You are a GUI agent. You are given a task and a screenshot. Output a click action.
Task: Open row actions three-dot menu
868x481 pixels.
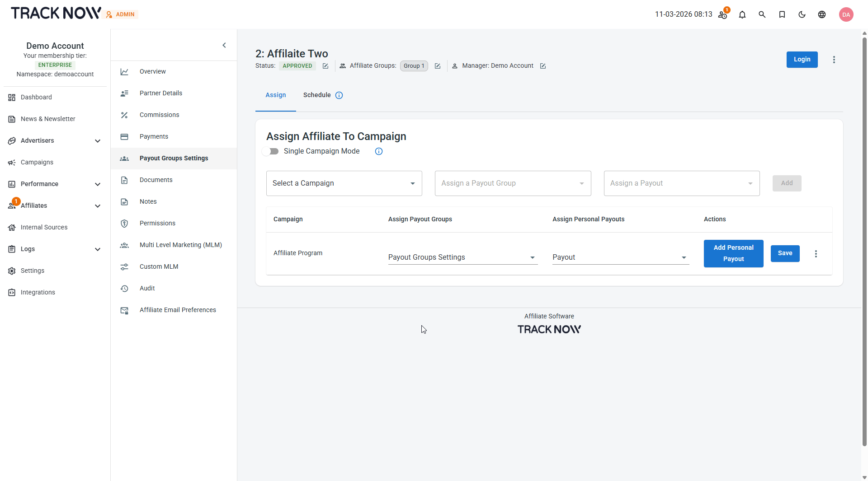coord(816,254)
